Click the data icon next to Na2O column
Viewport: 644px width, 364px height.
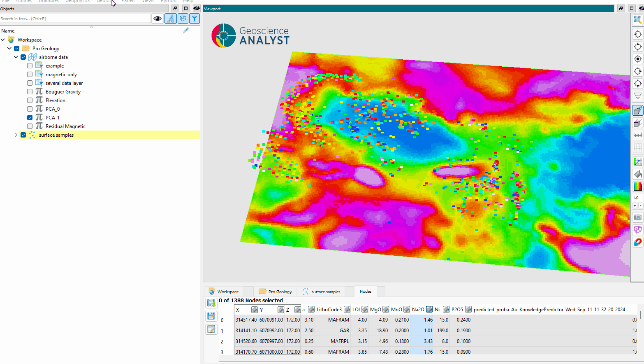pos(429,309)
